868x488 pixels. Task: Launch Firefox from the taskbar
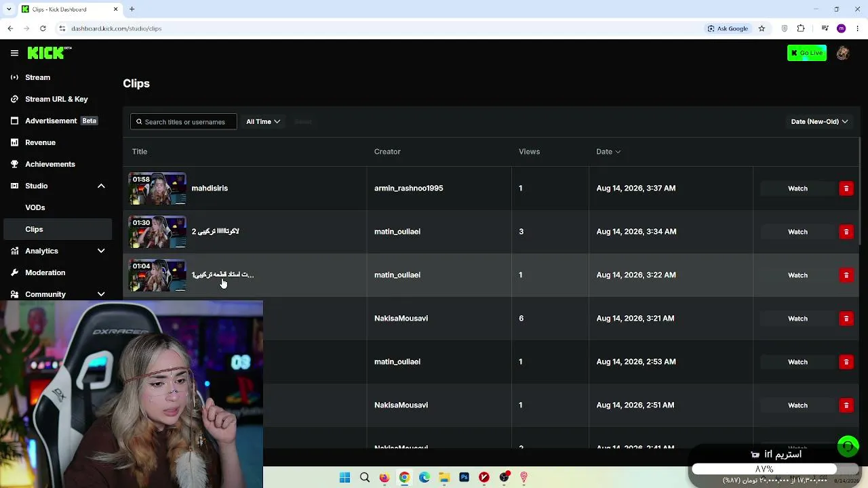384,477
